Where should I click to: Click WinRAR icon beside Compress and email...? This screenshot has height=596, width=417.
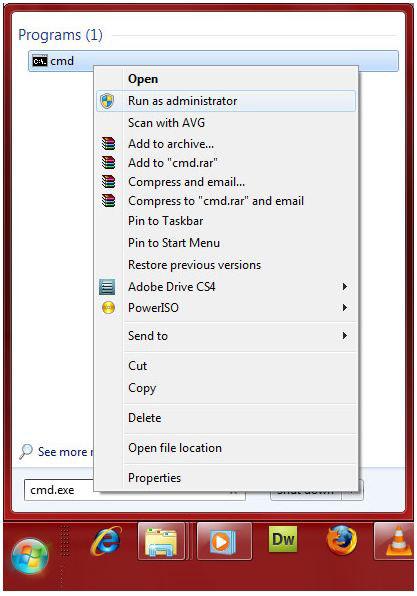[108, 182]
